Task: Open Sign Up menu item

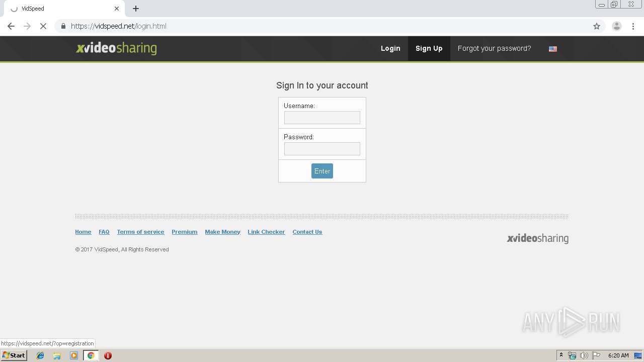Action: click(429, 48)
